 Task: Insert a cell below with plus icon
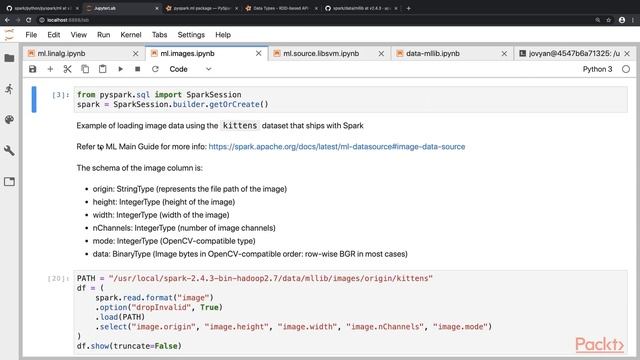(x=50, y=69)
